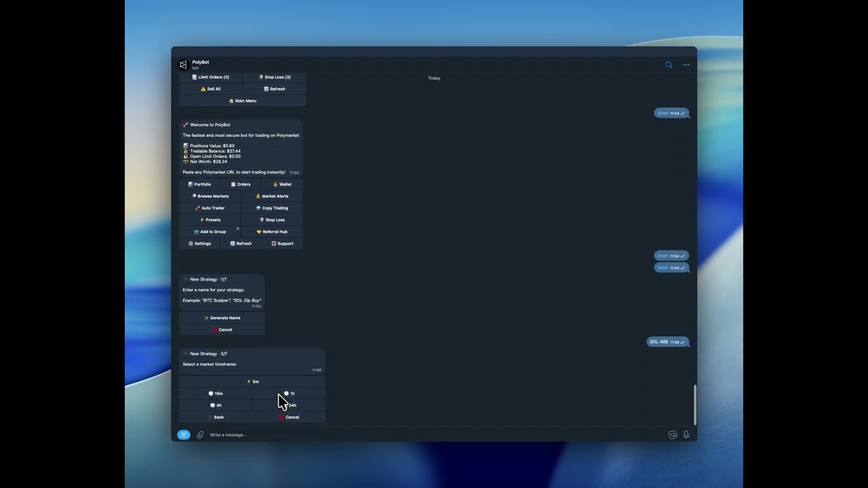
Task: Open Presets button
Action: (x=210, y=220)
